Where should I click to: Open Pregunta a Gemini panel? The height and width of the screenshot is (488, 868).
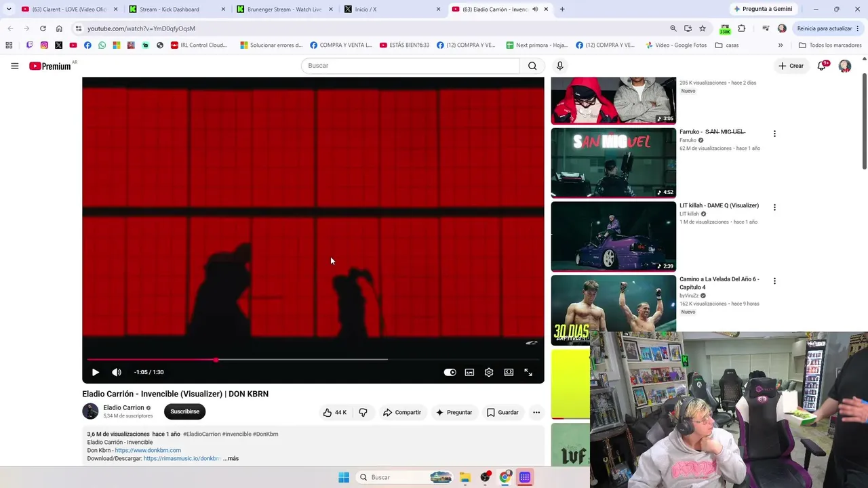pyautogui.click(x=763, y=9)
